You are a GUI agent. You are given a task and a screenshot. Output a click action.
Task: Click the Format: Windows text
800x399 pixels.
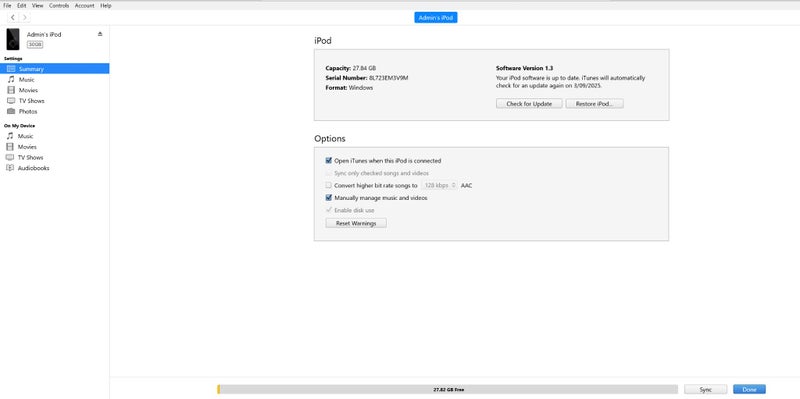click(349, 88)
